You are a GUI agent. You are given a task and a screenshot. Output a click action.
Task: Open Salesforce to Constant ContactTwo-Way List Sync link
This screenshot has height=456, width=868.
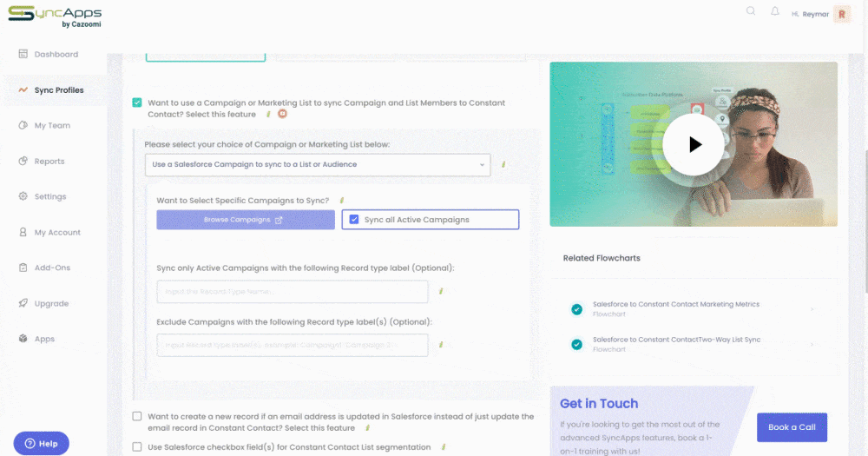[676, 340]
